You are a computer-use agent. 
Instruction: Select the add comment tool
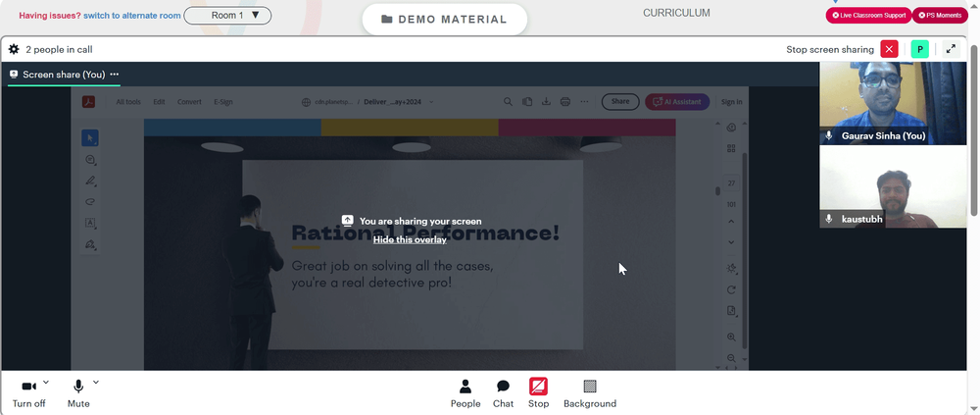90,160
